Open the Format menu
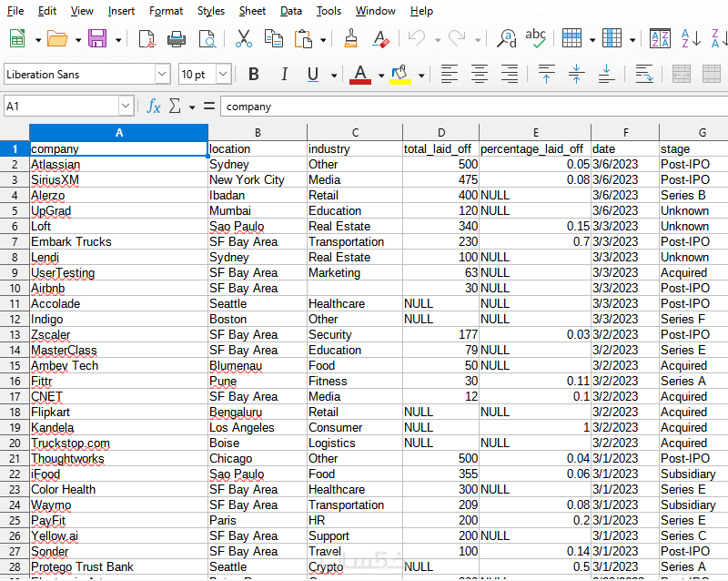Image resolution: width=728 pixels, height=581 pixels. 166,11
